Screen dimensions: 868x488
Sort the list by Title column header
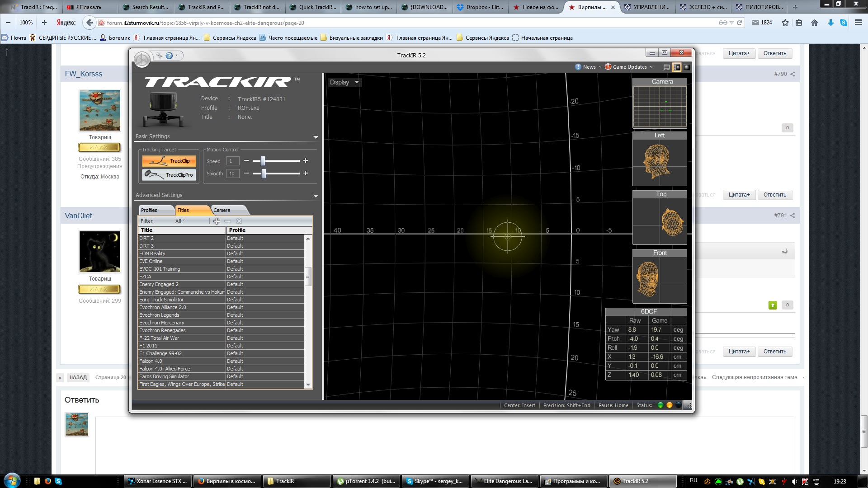[x=182, y=230]
